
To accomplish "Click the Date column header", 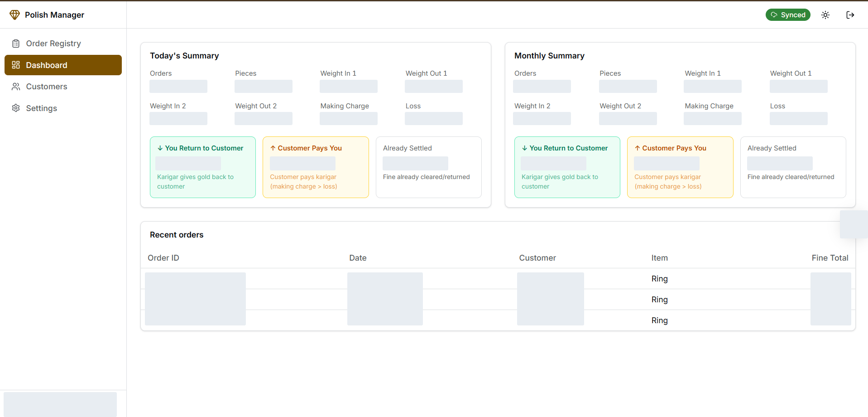I will (x=358, y=258).
